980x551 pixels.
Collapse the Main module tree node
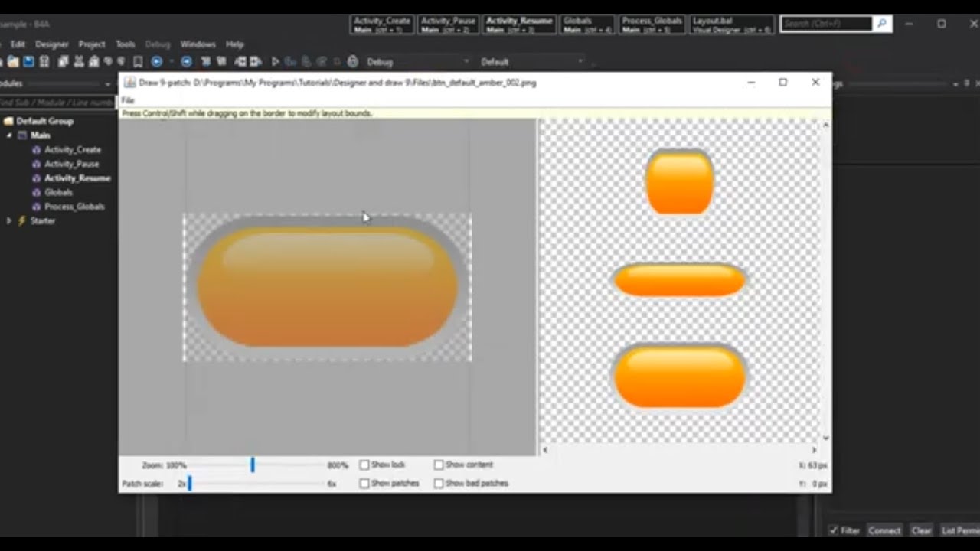(9, 135)
